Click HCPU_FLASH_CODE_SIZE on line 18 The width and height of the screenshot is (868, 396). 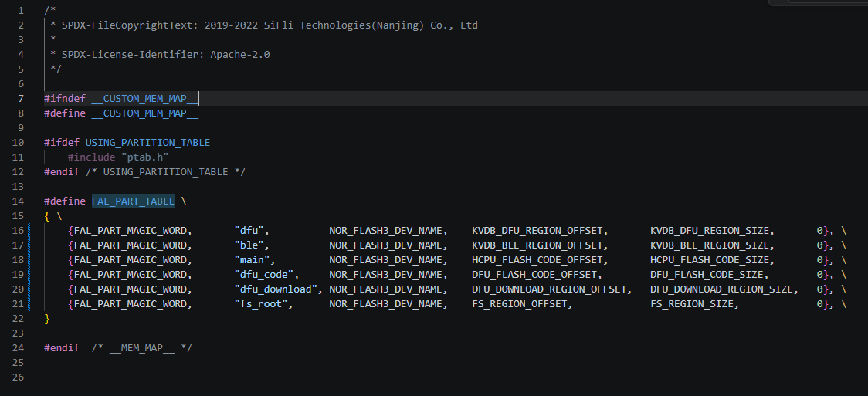(710, 260)
